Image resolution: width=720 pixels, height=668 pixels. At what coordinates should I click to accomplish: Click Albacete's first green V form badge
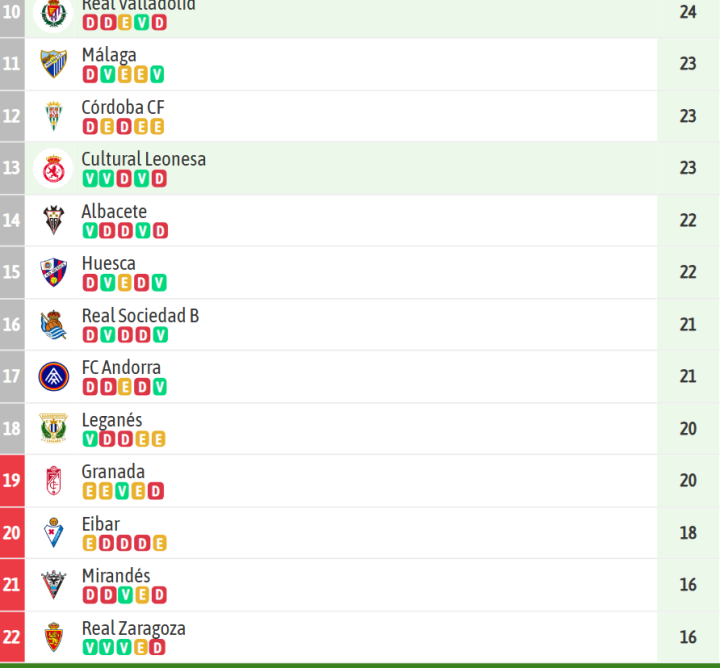point(90,231)
